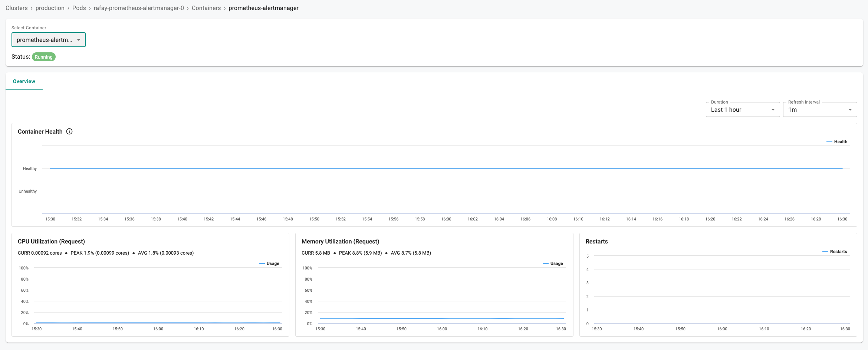Viewport: 868px width, 350px height.
Task: Click the Container Health title
Action: click(x=40, y=131)
